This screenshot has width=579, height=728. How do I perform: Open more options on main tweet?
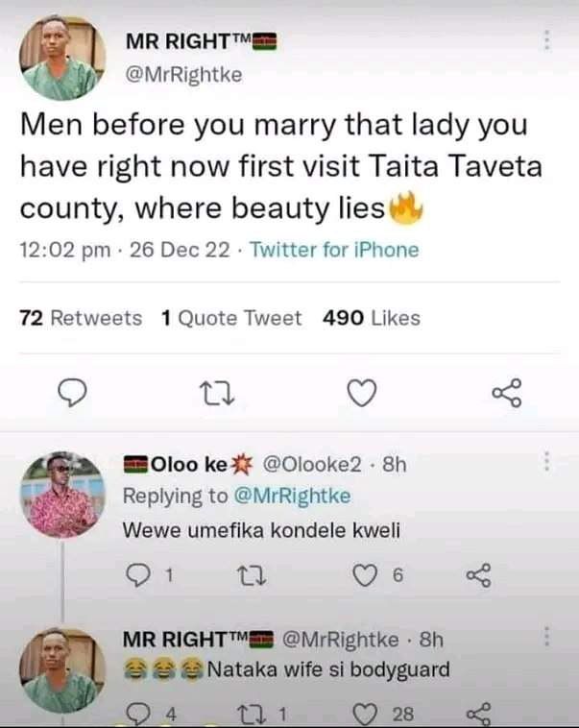coord(547,40)
